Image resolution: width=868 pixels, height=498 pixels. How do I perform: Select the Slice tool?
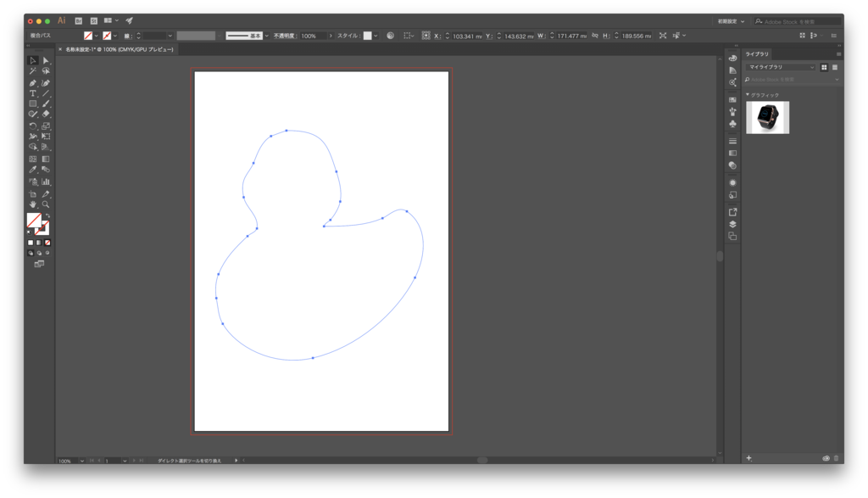pos(46,194)
